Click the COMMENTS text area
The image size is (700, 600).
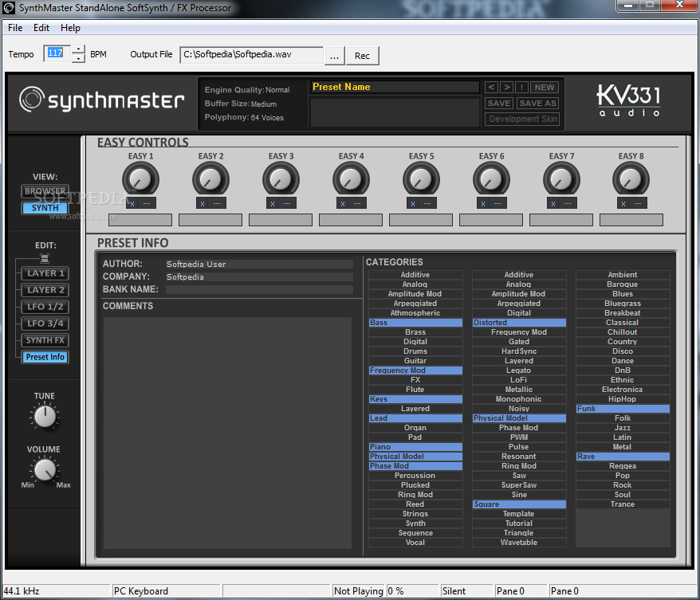click(x=227, y=433)
